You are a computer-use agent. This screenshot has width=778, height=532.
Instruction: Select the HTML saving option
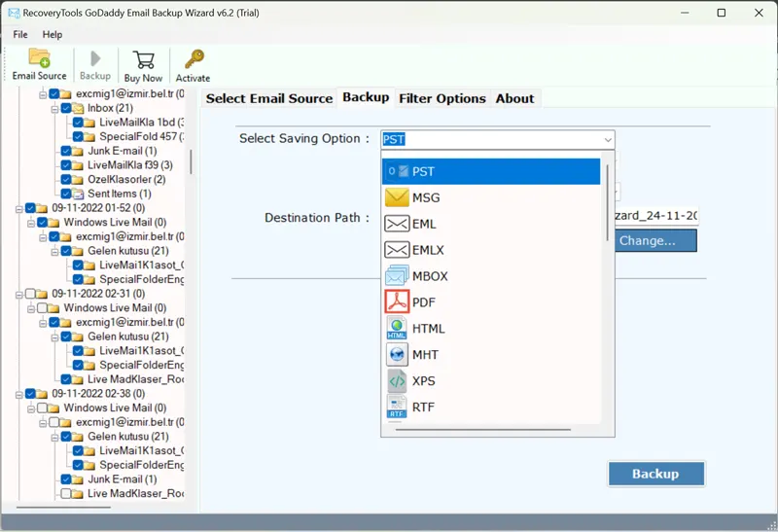pos(428,329)
